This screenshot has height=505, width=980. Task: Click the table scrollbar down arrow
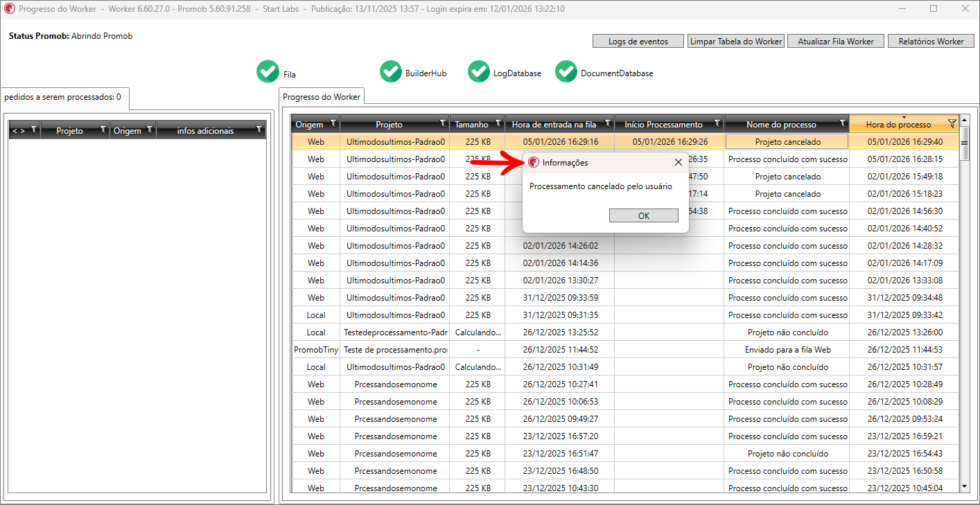coord(964,486)
